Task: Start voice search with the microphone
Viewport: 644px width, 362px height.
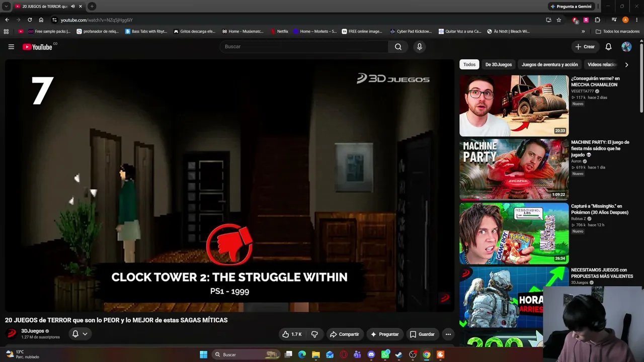Action: click(419, 47)
